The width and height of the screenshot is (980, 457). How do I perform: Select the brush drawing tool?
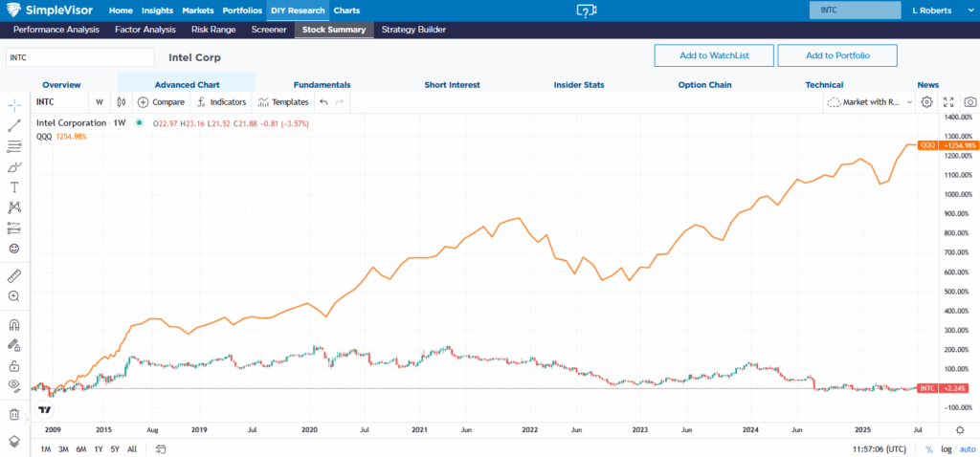(x=14, y=167)
